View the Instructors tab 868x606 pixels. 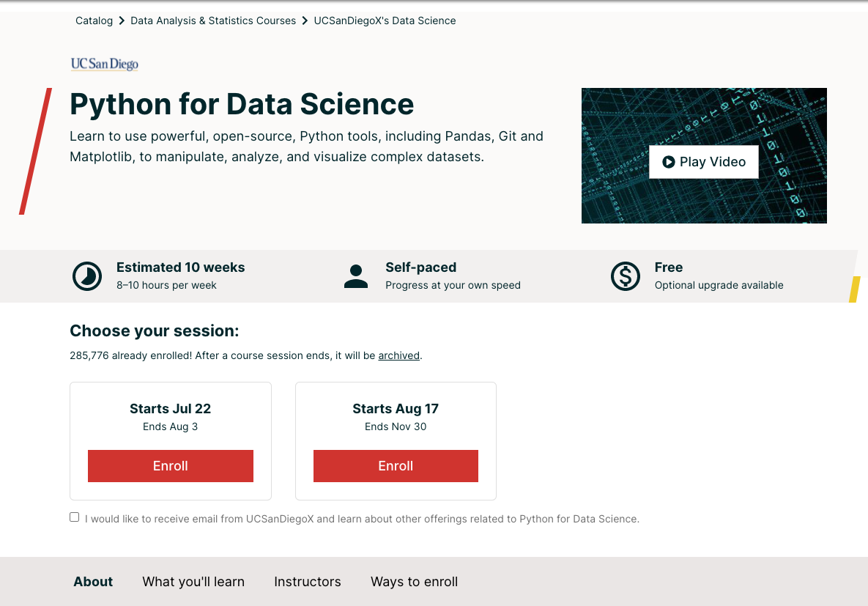click(308, 581)
